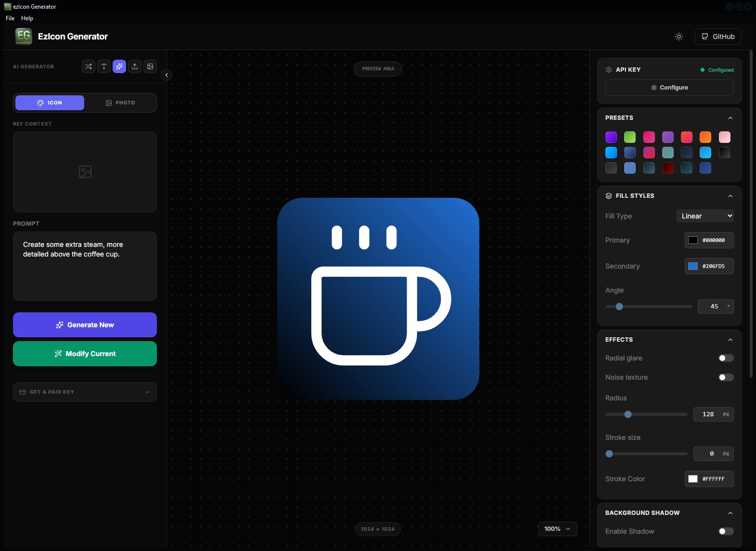Select the orange preset swatch

click(705, 137)
